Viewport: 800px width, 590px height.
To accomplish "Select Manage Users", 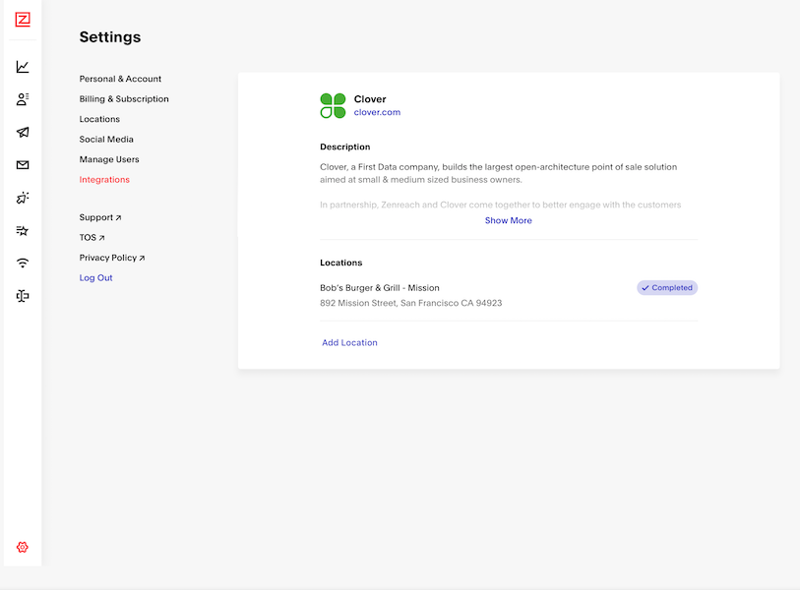I will coord(109,159).
